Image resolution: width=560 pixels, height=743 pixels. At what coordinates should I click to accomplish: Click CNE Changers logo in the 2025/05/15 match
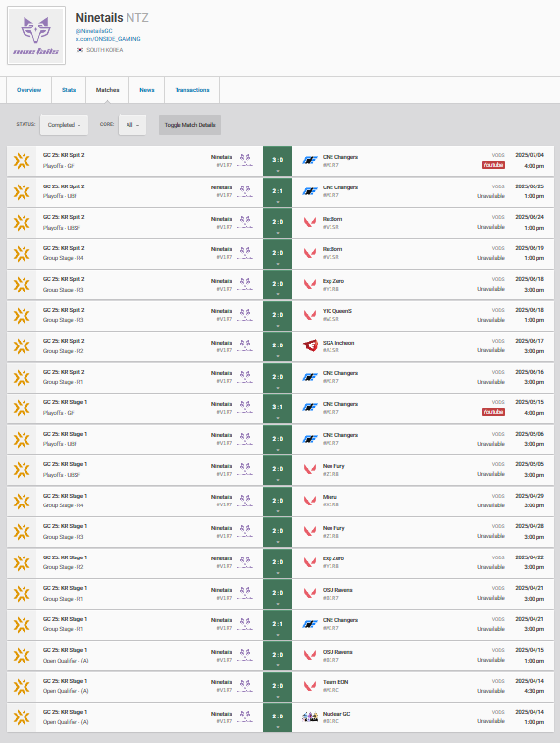click(x=310, y=407)
